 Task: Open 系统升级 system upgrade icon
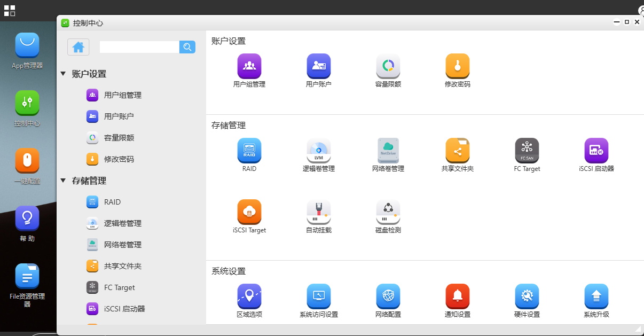click(596, 296)
